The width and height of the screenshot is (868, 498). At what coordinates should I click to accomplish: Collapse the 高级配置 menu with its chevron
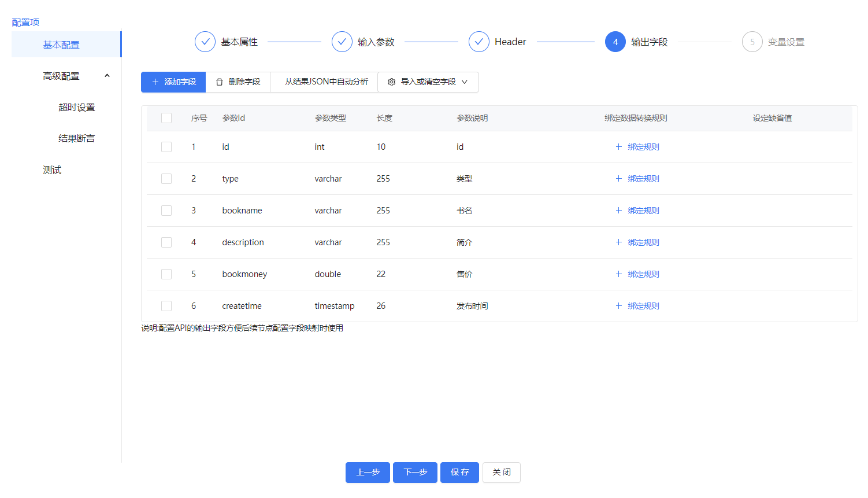click(107, 76)
